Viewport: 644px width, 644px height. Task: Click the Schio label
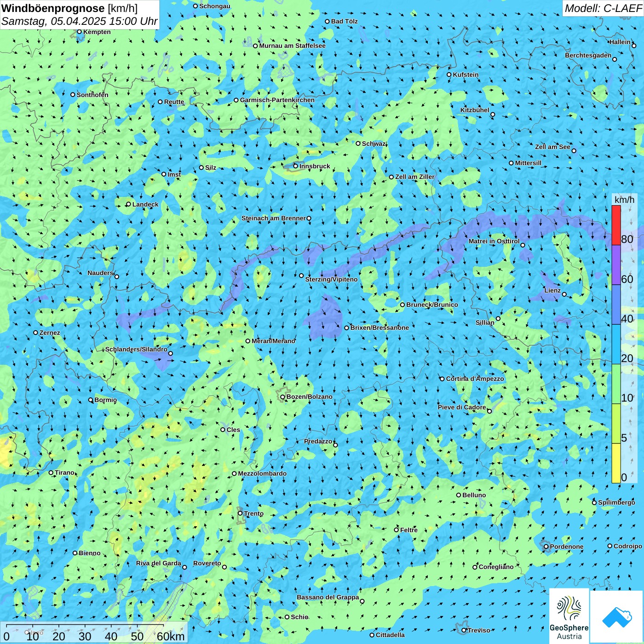pos(299,617)
